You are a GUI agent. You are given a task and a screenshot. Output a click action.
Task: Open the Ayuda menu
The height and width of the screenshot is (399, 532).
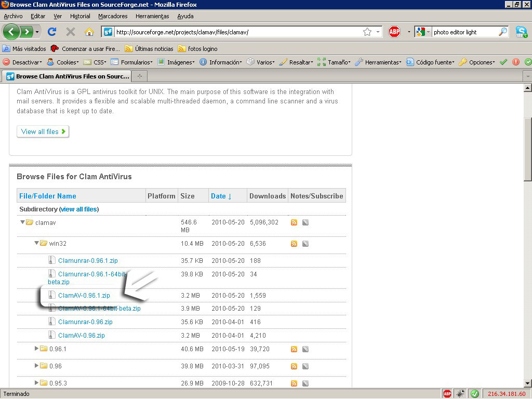tap(185, 16)
